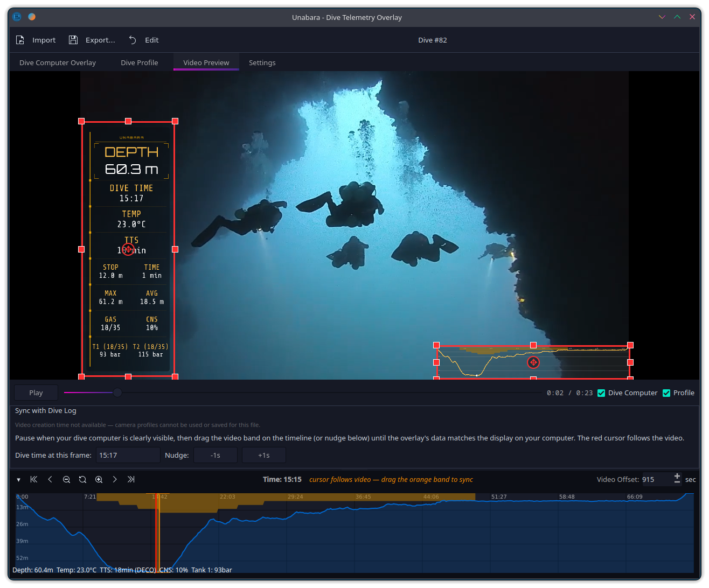The image size is (709, 588).
Task: Click the Import menu button
Action: coord(36,40)
